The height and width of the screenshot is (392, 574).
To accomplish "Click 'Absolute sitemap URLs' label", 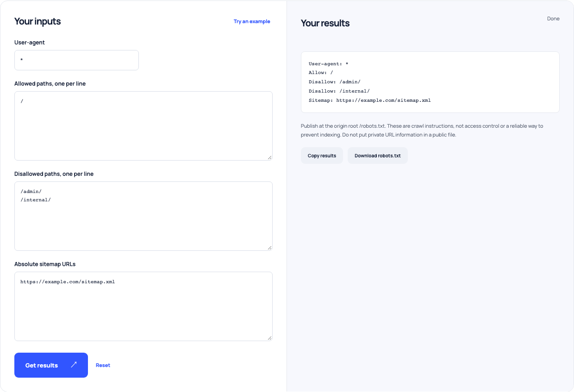I will pos(45,264).
